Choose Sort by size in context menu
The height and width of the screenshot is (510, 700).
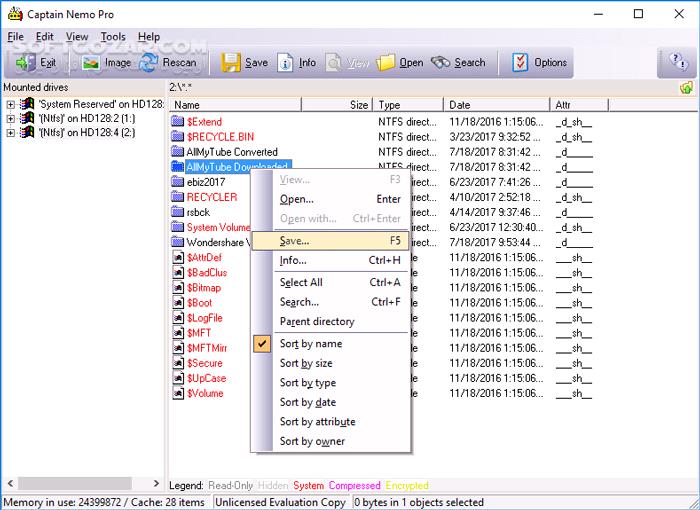pos(306,363)
